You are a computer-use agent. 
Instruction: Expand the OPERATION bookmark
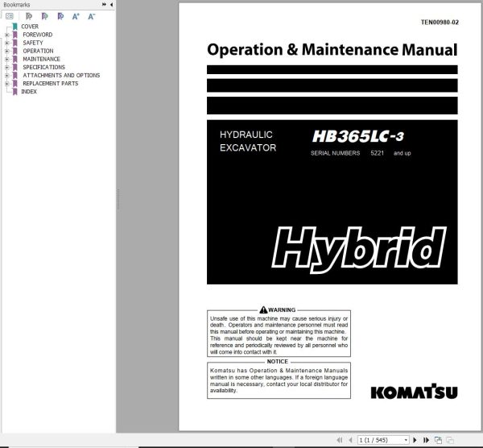[x=6, y=51]
